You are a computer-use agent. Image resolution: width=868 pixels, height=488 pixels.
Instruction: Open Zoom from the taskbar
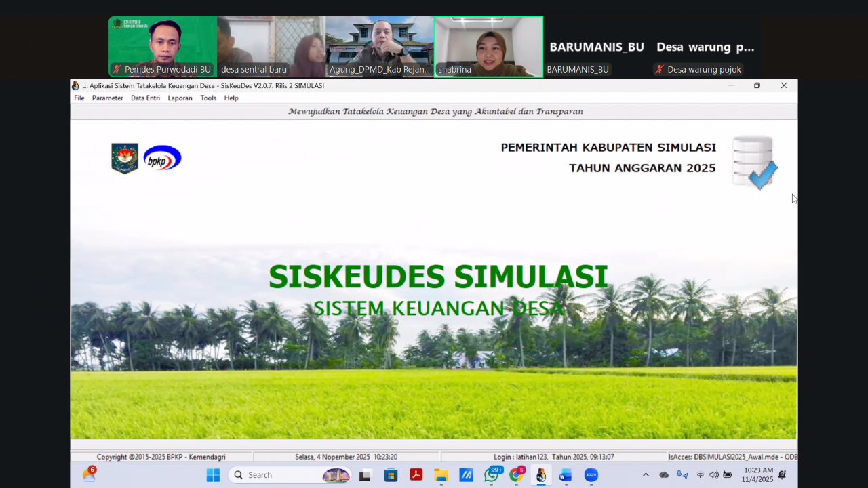(591, 475)
